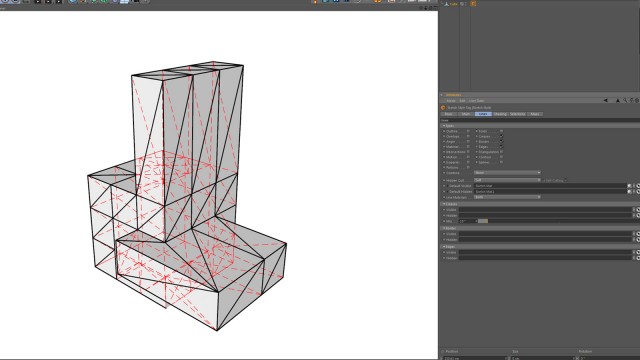This screenshot has width=640, height=360.
Task: Click picker icon beside Default Visible material
Action: pyautogui.click(x=629, y=186)
